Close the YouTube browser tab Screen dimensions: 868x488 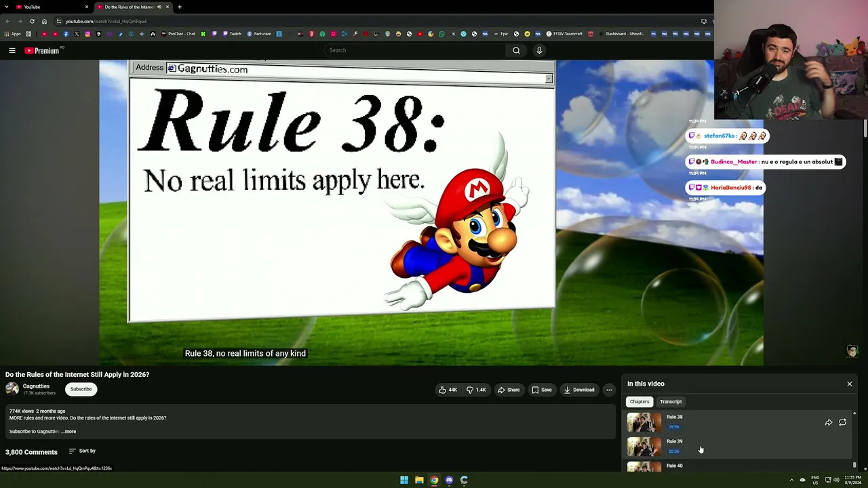point(86,7)
